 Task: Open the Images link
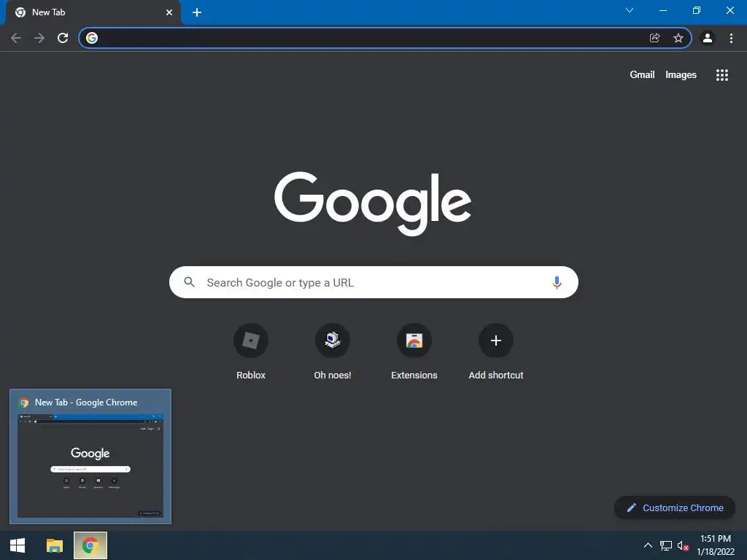[x=681, y=75]
